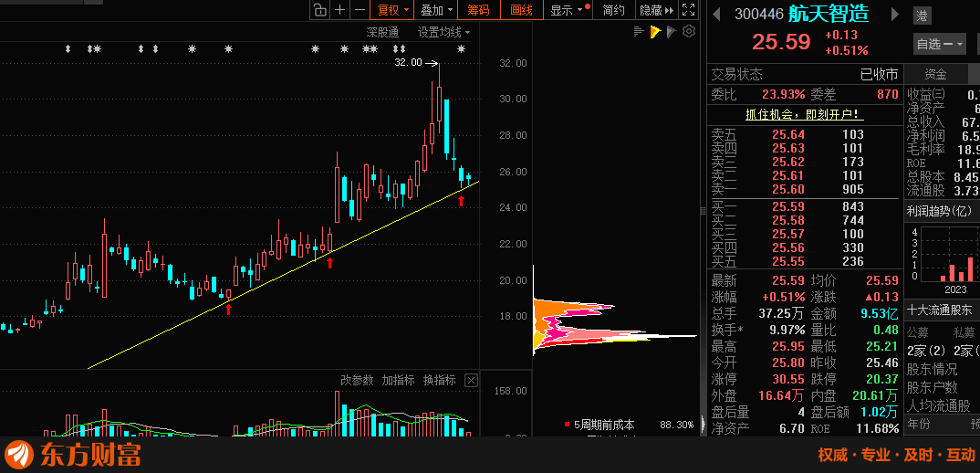
Task: Click the 买一 25.59 bid row
Action: 805,206
